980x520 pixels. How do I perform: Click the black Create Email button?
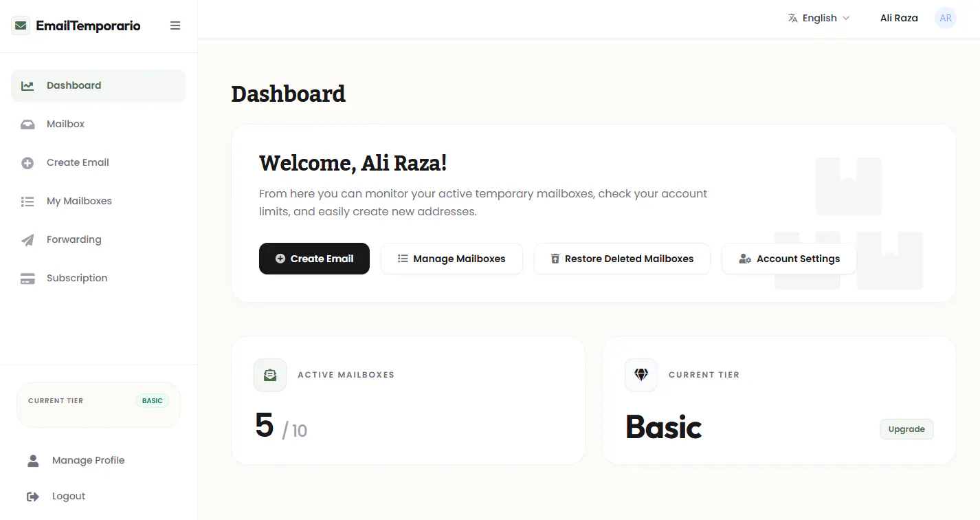(x=314, y=259)
